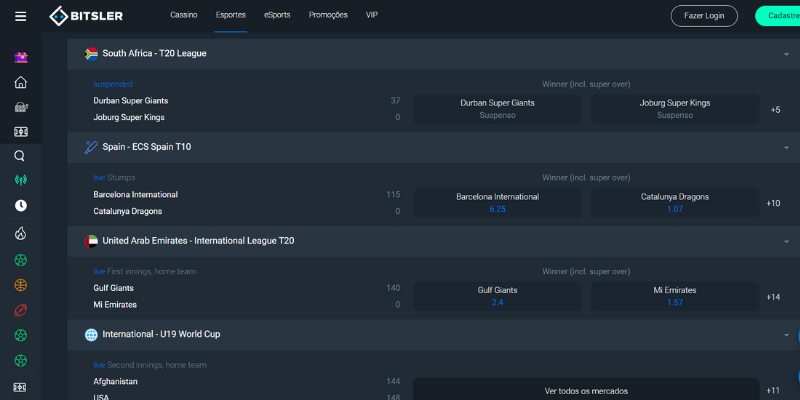Click Afghanistan score 144

(x=393, y=382)
